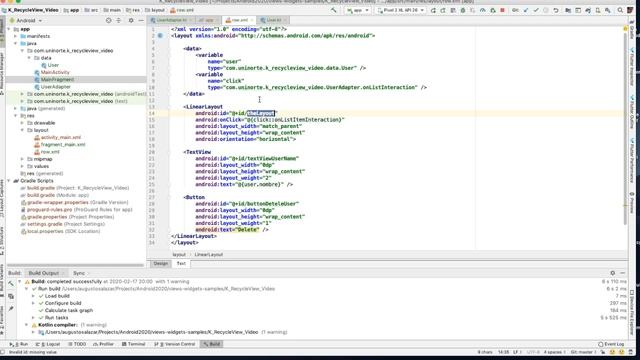640x360 pixels.
Task: Open the app run configuration dropdown
Action: 358,10
